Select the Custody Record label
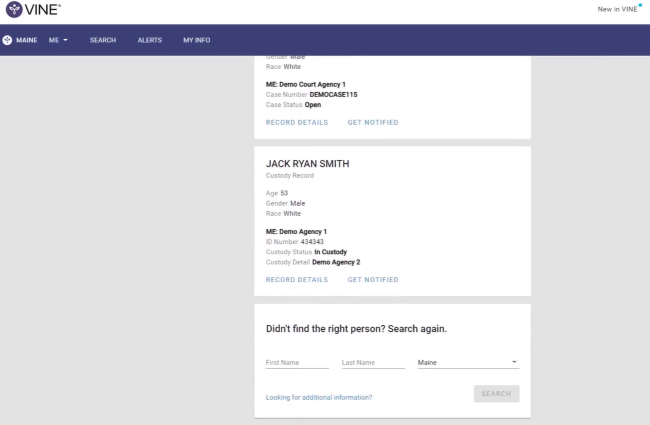This screenshot has height=425, width=650. coord(290,175)
